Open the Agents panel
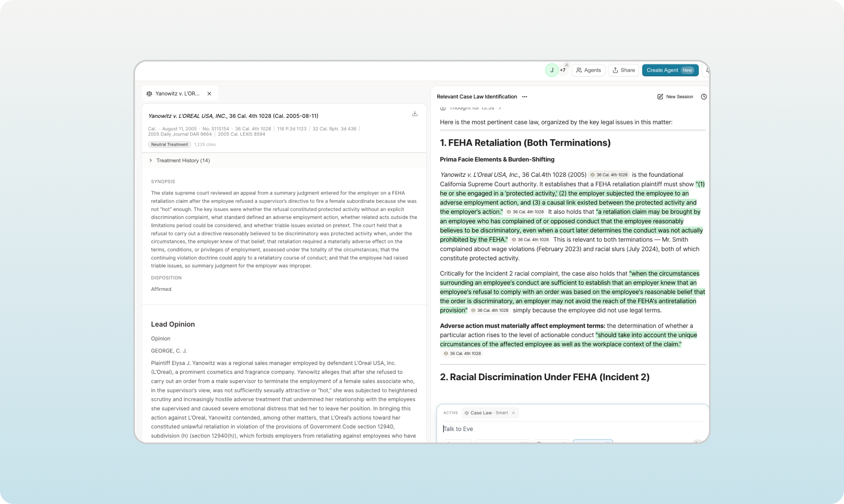Image resolution: width=844 pixels, height=504 pixels. [x=588, y=70]
